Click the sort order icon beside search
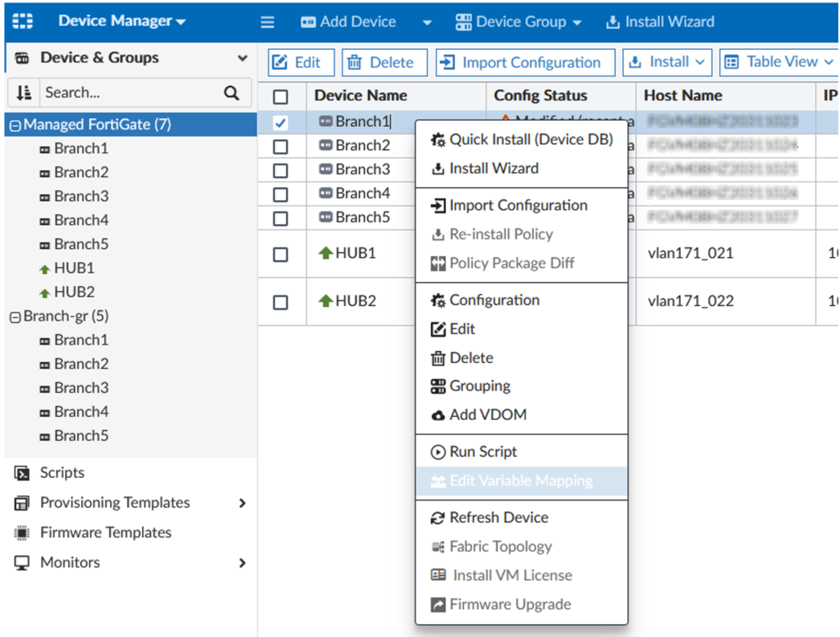 (x=23, y=93)
